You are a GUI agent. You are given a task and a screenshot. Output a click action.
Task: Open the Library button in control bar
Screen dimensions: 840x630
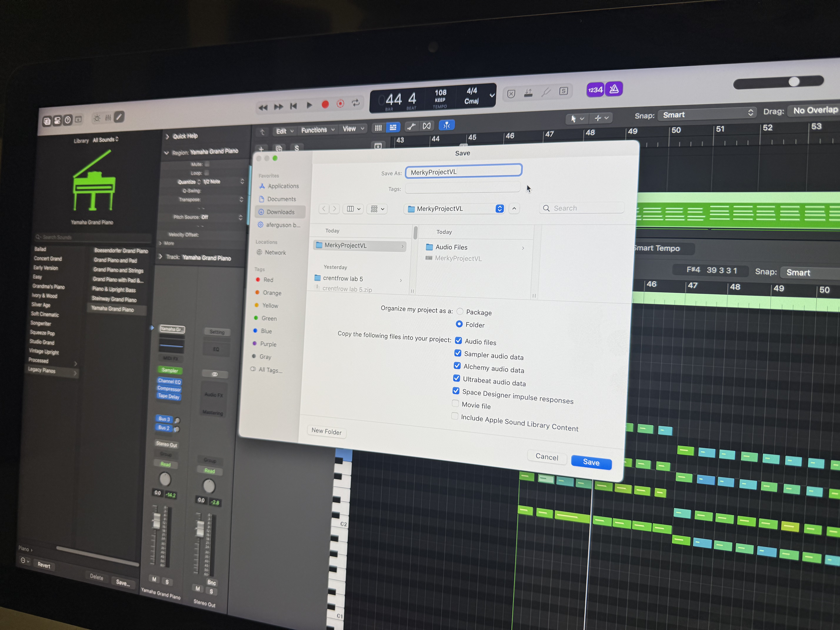(47, 121)
